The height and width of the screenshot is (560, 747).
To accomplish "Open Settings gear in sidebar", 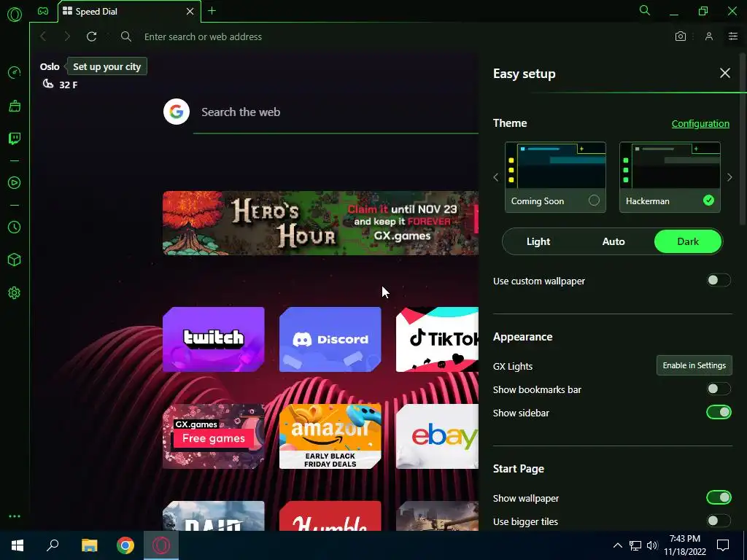I will (x=15, y=293).
